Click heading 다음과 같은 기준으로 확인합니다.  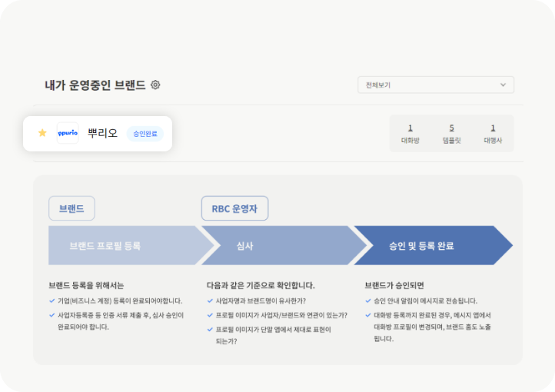261,285
